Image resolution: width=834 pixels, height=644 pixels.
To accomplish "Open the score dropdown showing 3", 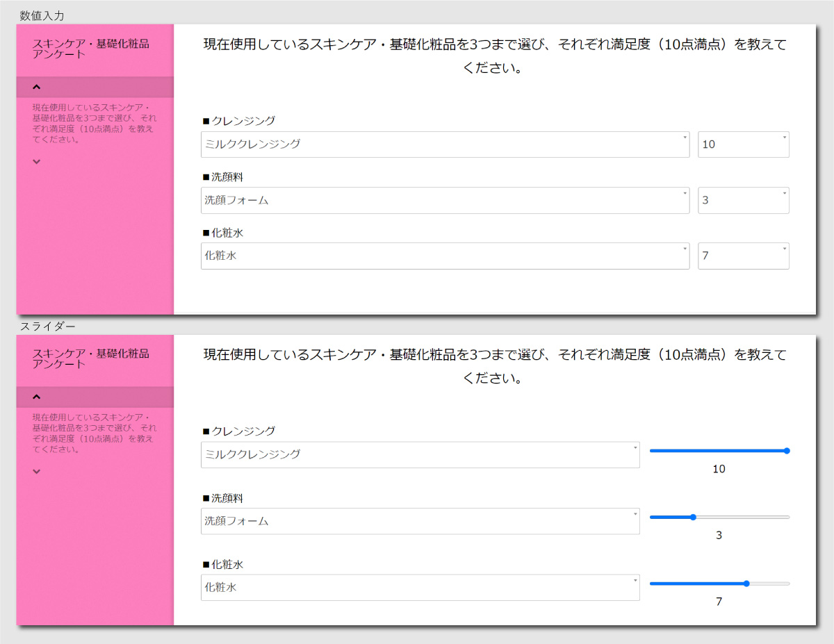I will tap(743, 200).
